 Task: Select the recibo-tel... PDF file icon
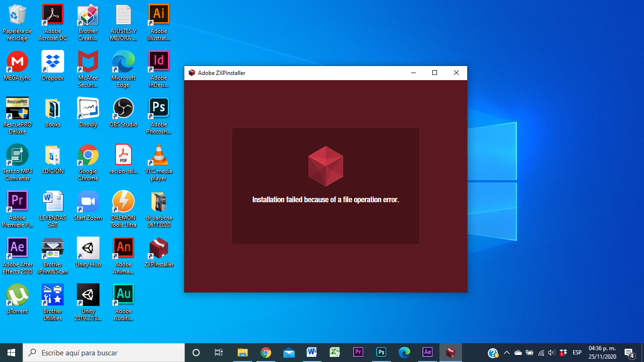(123, 159)
